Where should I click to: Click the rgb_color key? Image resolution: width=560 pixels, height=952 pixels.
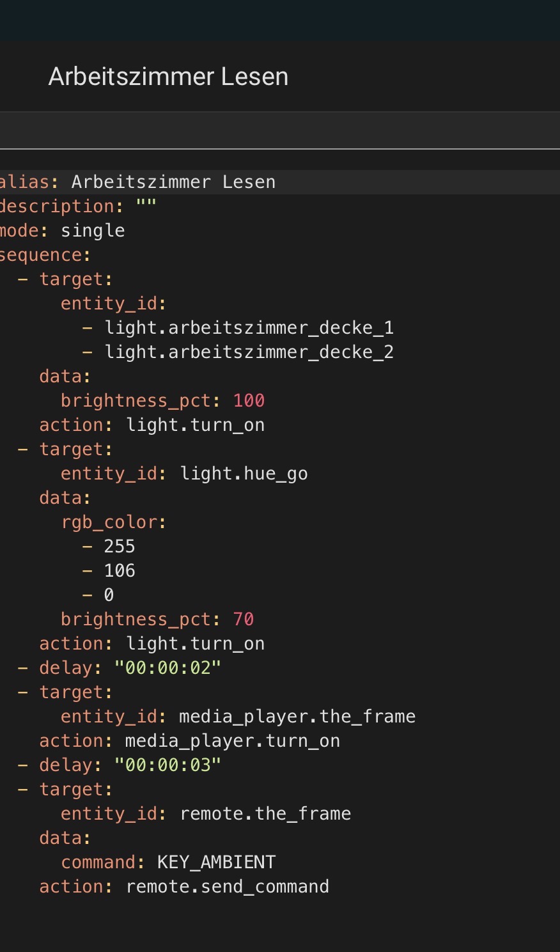(110, 522)
